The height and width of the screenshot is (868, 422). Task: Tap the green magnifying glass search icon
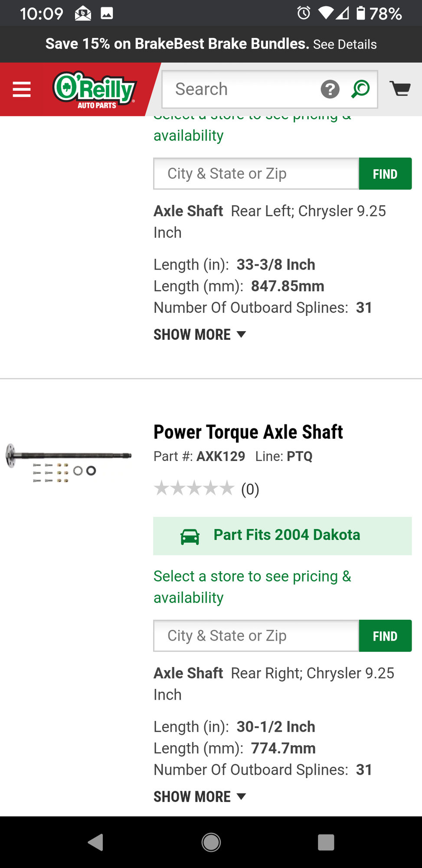point(360,89)
